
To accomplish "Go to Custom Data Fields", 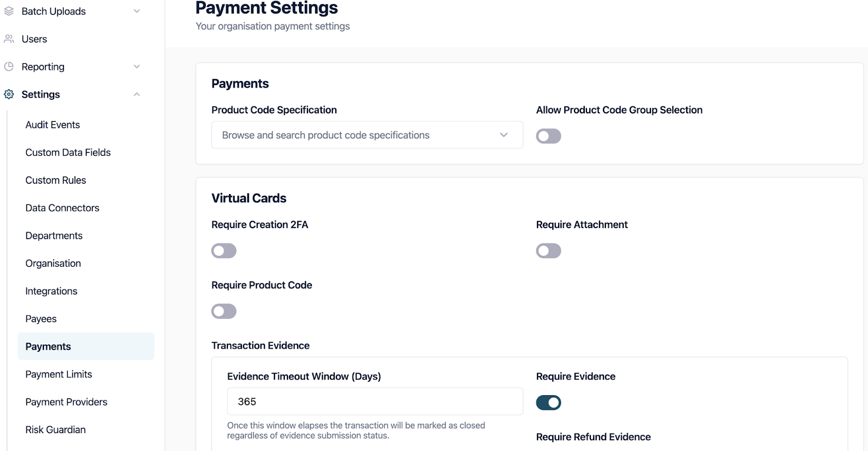I will click(68, 152).
